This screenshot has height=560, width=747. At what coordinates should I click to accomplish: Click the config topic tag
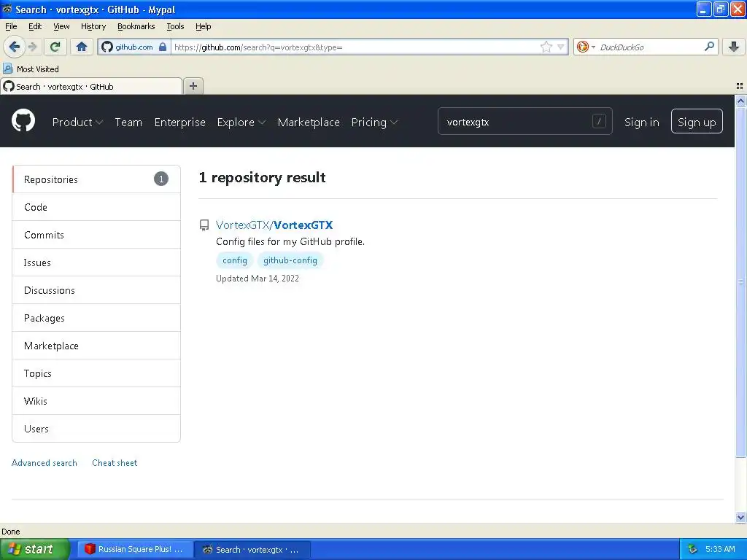point(235,260)
